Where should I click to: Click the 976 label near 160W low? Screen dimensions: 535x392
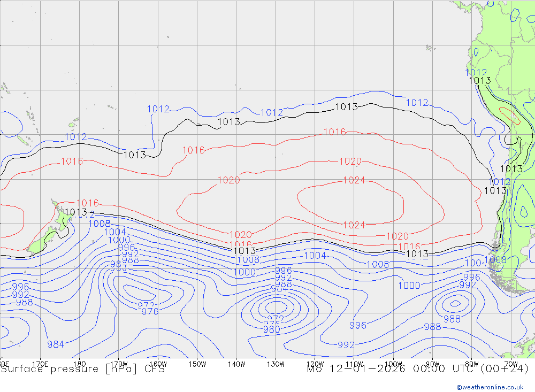click(150, 312)
